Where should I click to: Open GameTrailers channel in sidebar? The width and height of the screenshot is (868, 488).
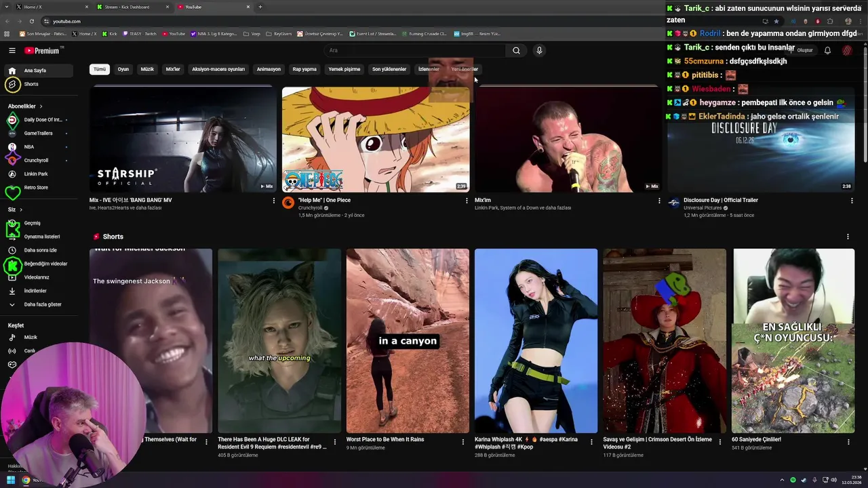(39, 134)
